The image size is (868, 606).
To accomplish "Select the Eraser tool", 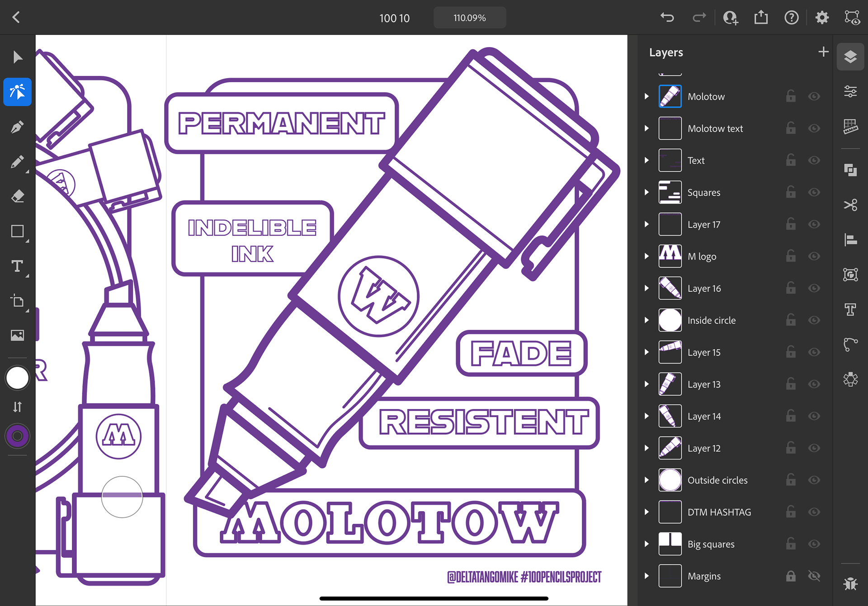I will (17, 197).
